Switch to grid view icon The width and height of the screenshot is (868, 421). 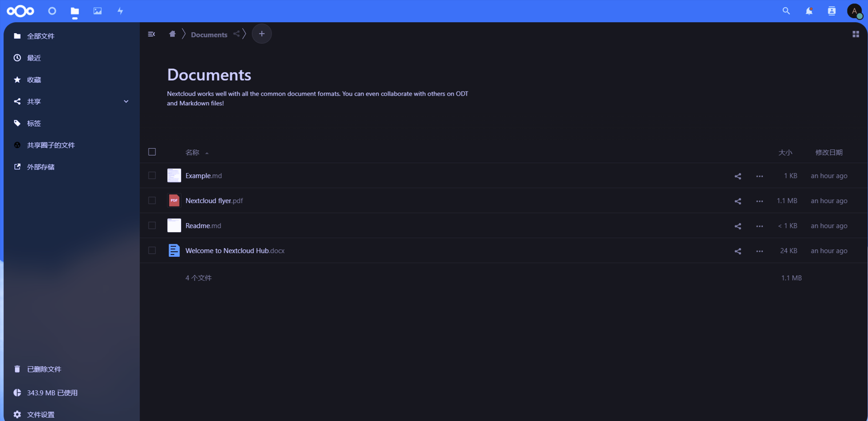[x=855, y=34]
